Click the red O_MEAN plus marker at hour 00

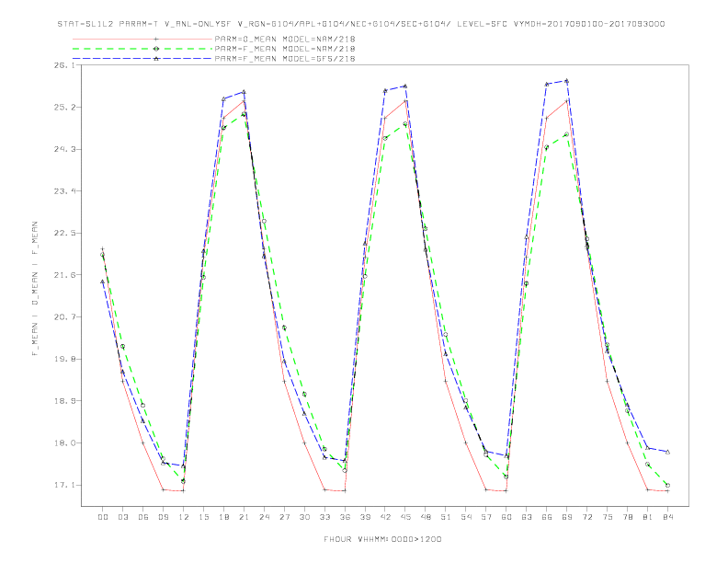(103, 249)
